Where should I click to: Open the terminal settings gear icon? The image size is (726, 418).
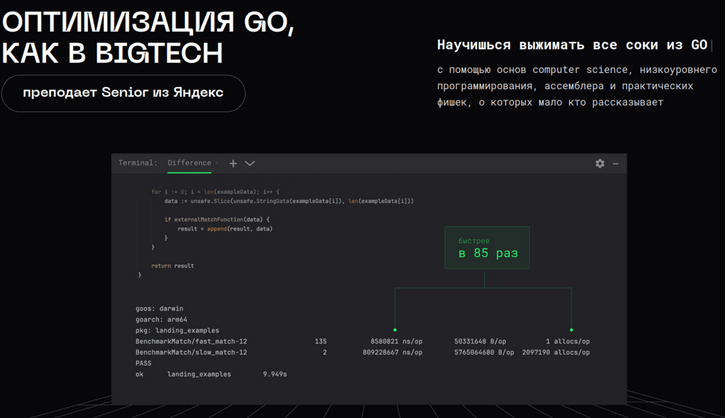600,163
